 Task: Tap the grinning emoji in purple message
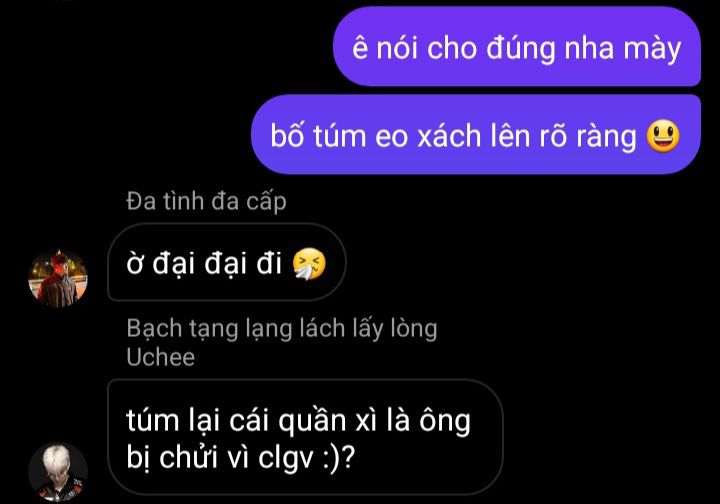point(663,136)
